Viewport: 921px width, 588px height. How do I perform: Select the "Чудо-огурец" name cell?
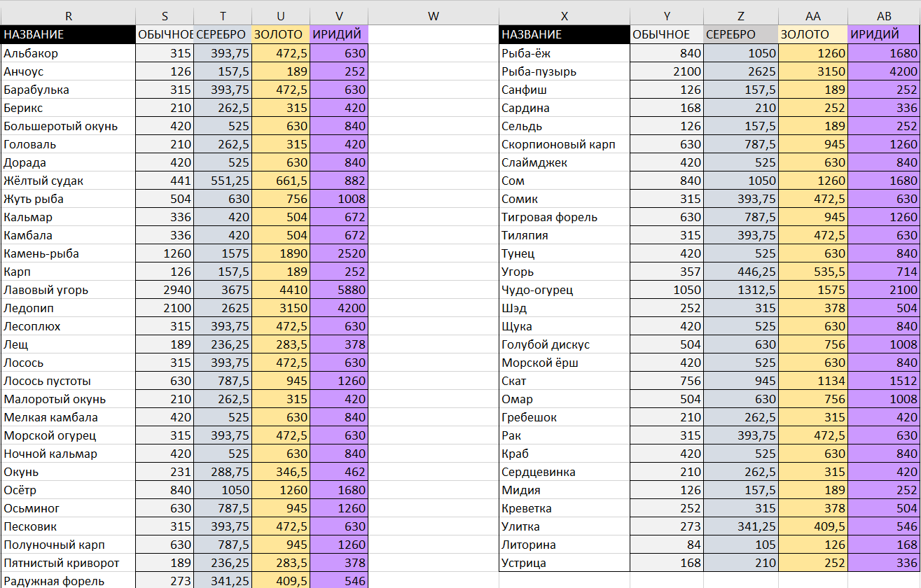click(565, 290)
